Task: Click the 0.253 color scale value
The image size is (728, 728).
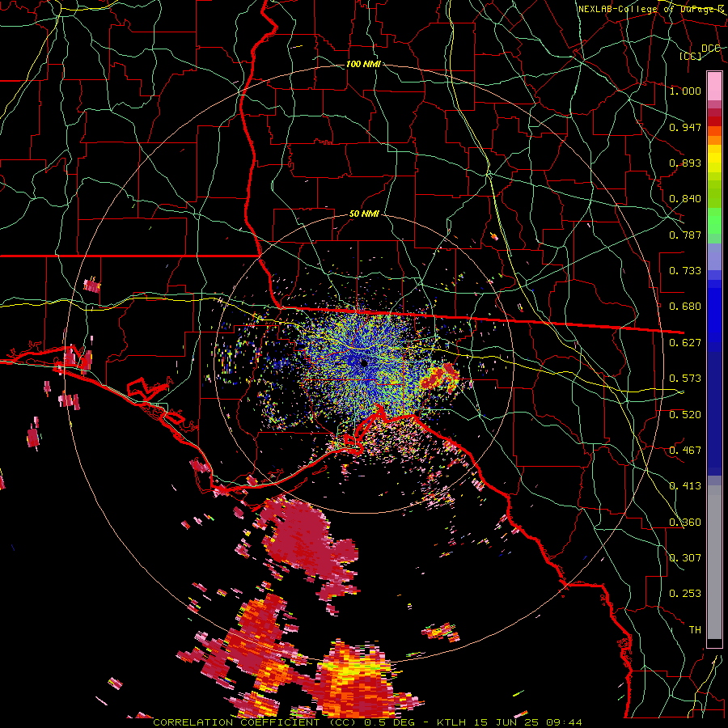Action: pos(685,594)
